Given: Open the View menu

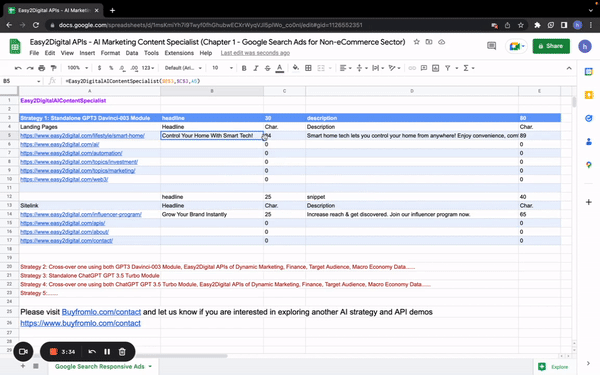Looking at the screenshot, I should click(x=67, y=53).
